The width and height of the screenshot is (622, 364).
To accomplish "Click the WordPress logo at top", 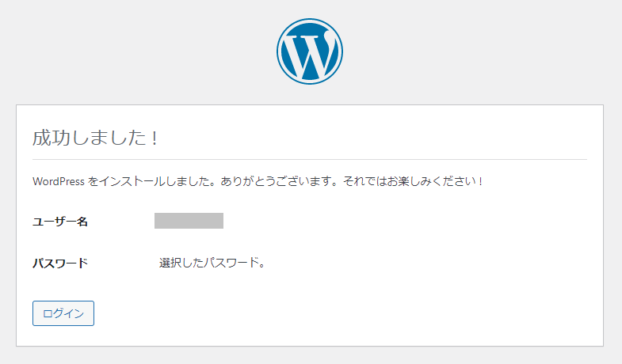I will tap(310, 51).
